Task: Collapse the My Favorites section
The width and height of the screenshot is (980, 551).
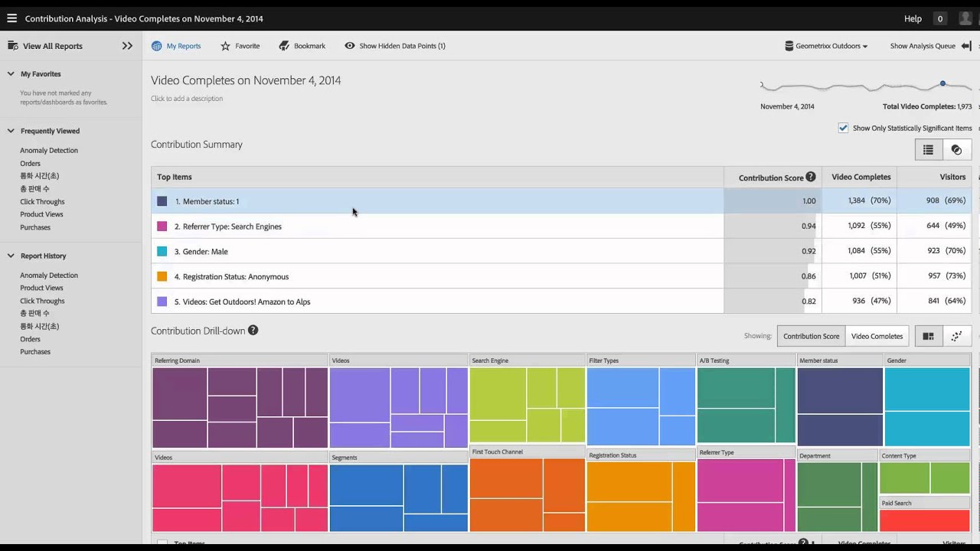Action: (11, 74)
